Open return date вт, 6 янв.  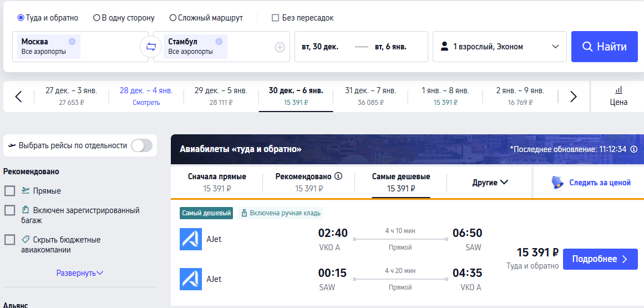391,47
